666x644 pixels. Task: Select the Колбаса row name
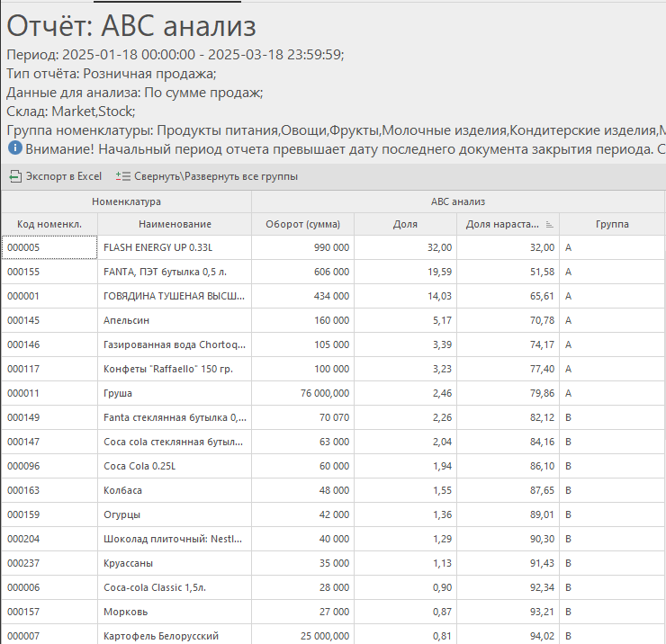pyautogui.click(x=175, y=490)
